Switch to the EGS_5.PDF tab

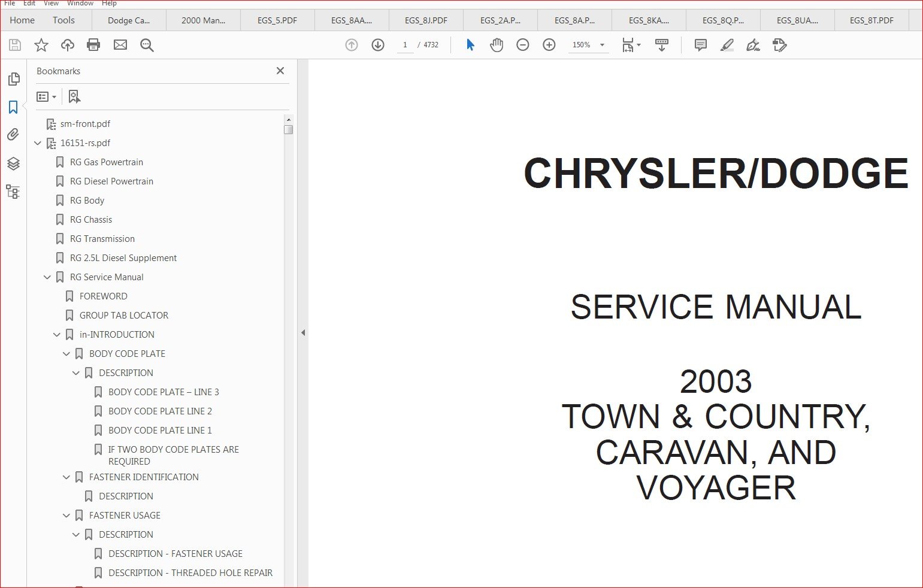(x=277, y=20)
